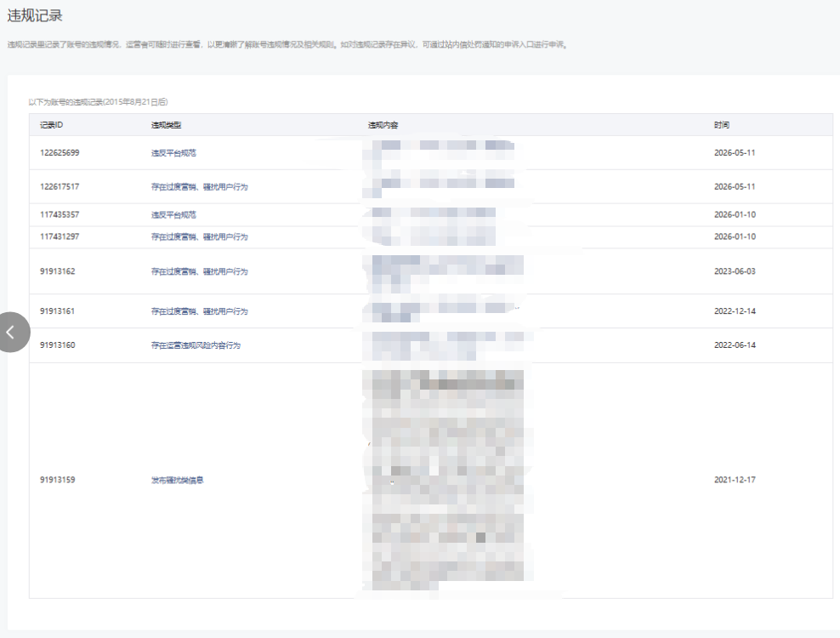Click the 时间 column header
The width and height of the screenshot is (840, 638).
[x=722, y=125]
